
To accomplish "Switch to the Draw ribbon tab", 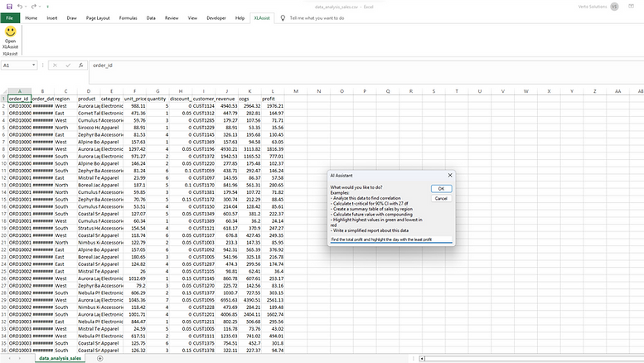I will click(x=72, y=18).
